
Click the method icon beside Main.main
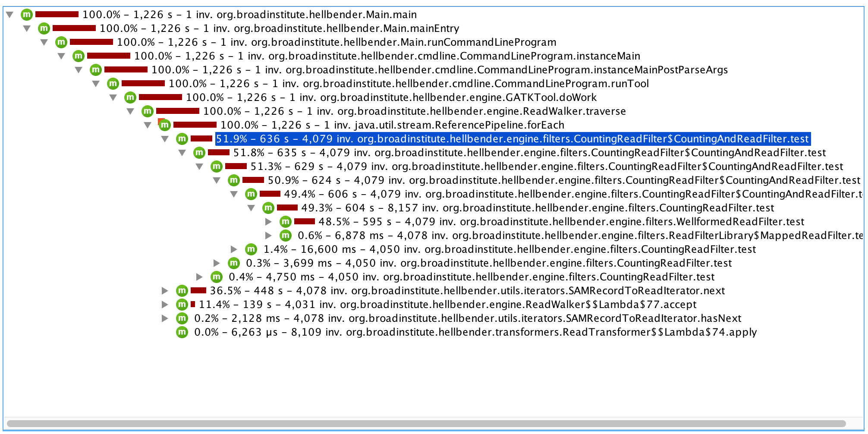pyautogui.click(x=28, y=15)
